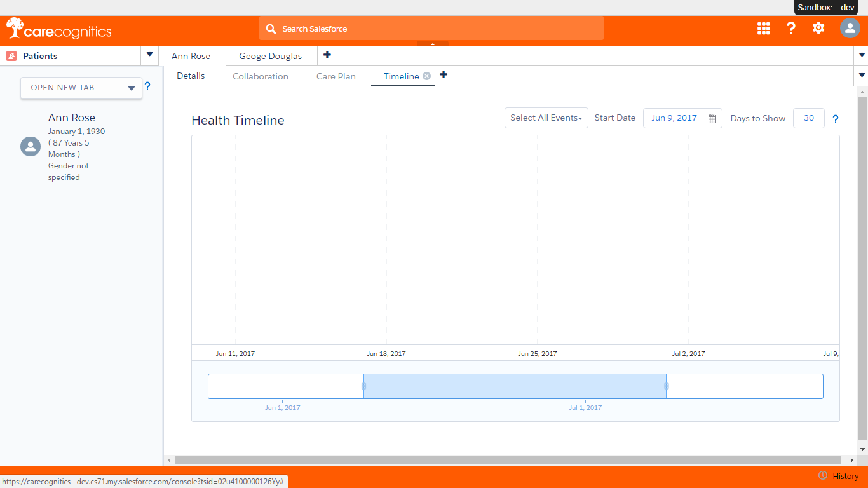
Task: Open the App Launcher grid icon
Action: point(763,29)
